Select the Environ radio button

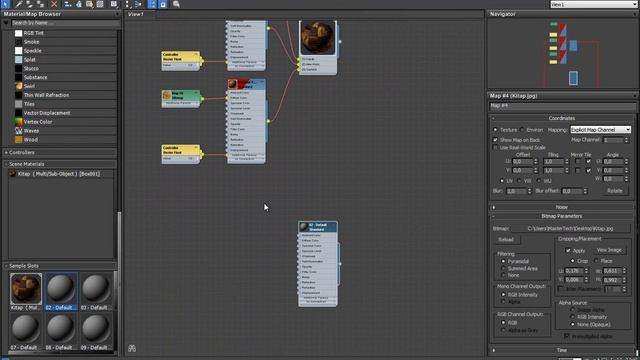(522, 130)
